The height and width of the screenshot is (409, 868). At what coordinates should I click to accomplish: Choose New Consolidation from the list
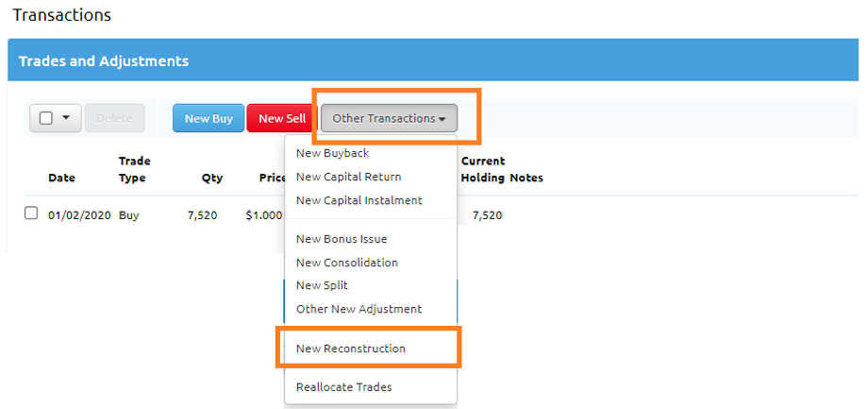[x=346, y=263]
